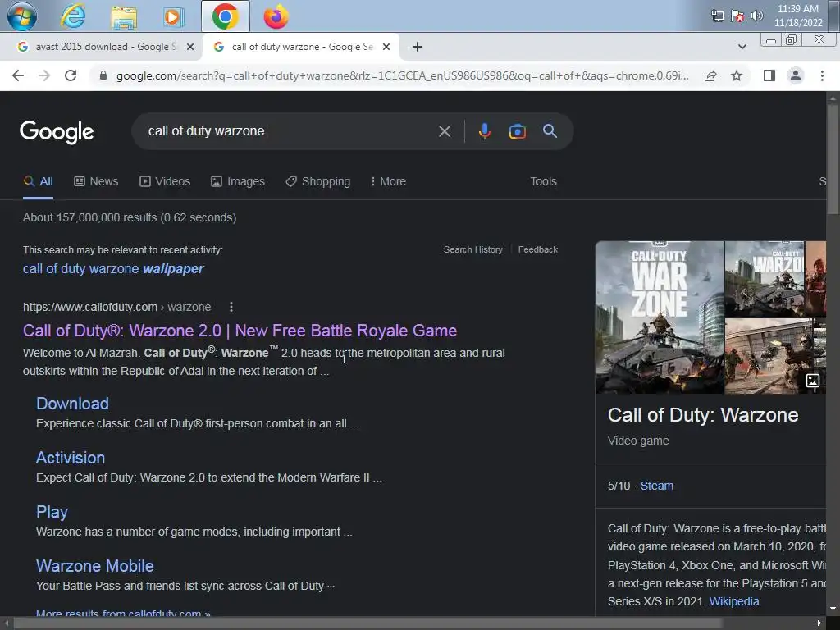Go to Google home via logo
Viewport: 840px width, 630px height.
click(57, 132)
